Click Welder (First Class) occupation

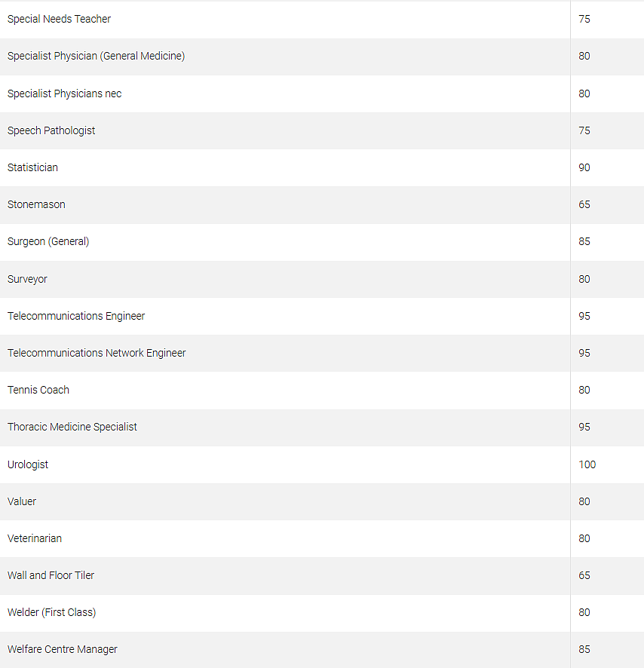(51, 613)
